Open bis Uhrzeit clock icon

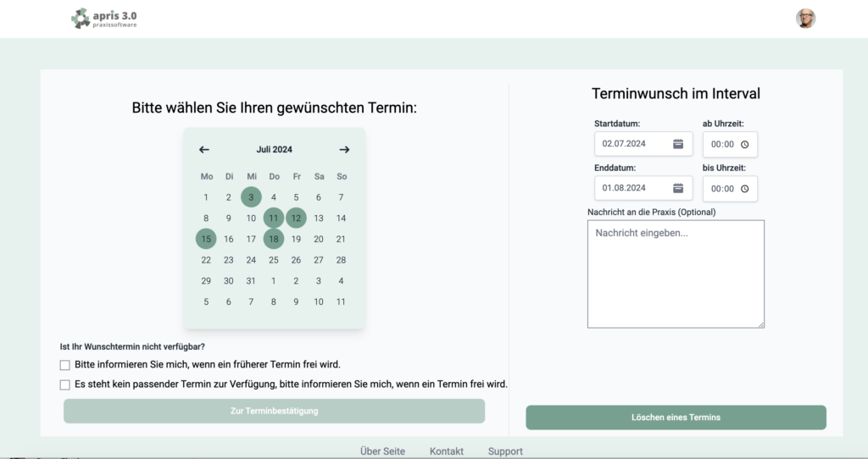744,189
